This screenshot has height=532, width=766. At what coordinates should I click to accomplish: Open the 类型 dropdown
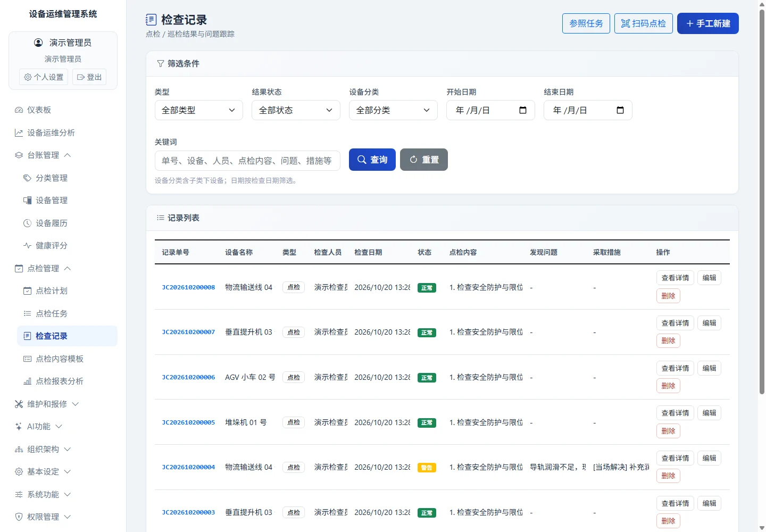pos(199,110)
